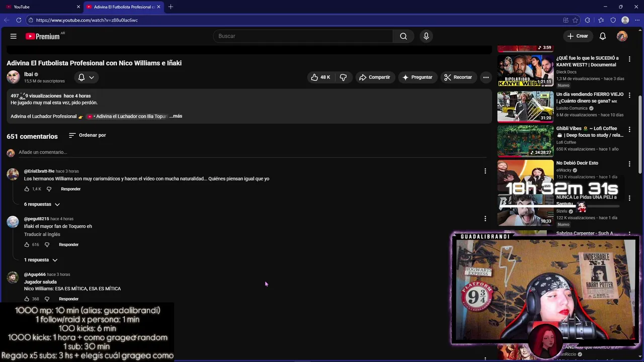Open No Debió Decir Esto thumbnail
The image size is (644, 362).
tap(525, 175)
